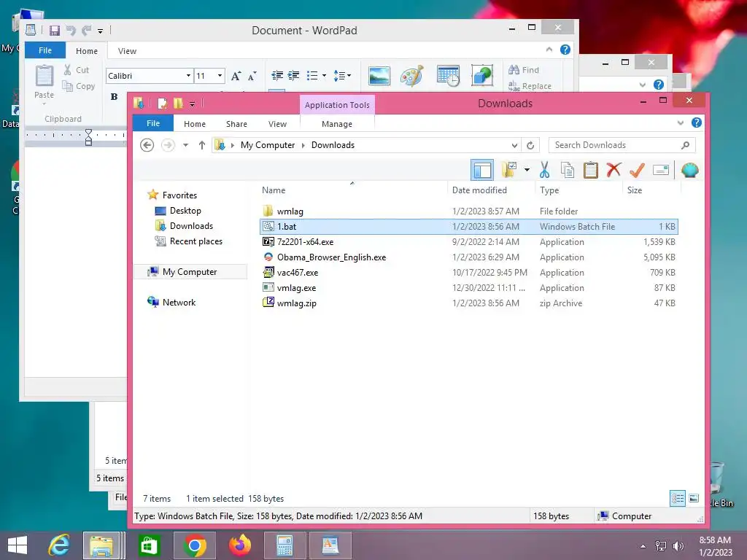747x560 pixels.
Task: Click the Back arrow in Downloads window
Action: (x=147, y=145)
